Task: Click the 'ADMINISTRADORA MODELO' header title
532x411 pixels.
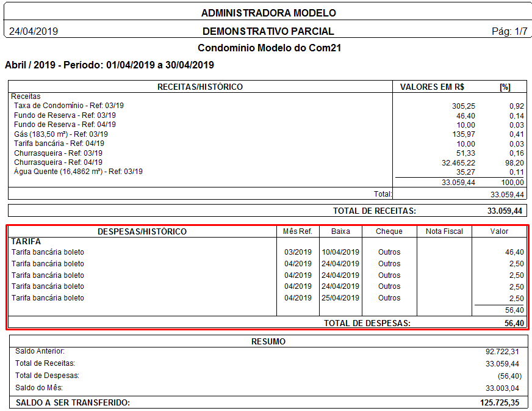Action: pos(268,13)
